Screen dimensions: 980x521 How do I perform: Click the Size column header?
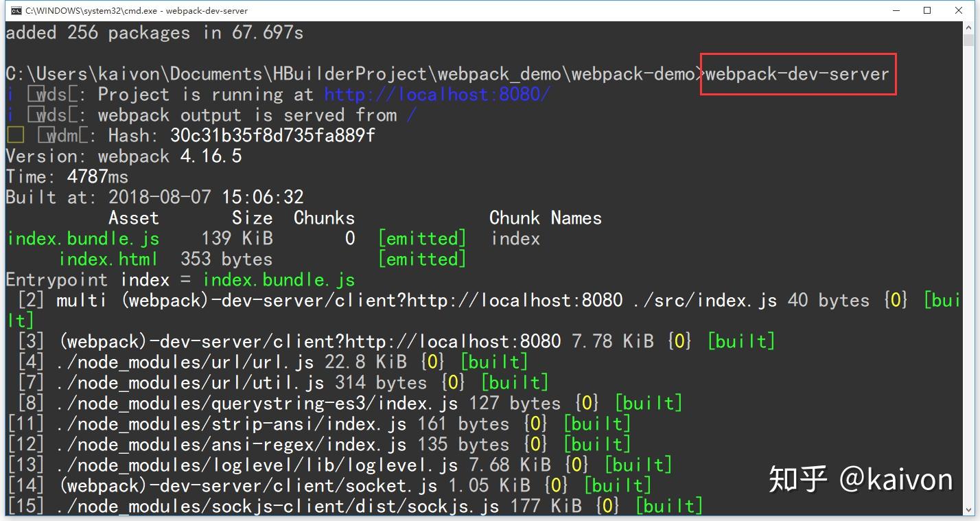[252, 218]
